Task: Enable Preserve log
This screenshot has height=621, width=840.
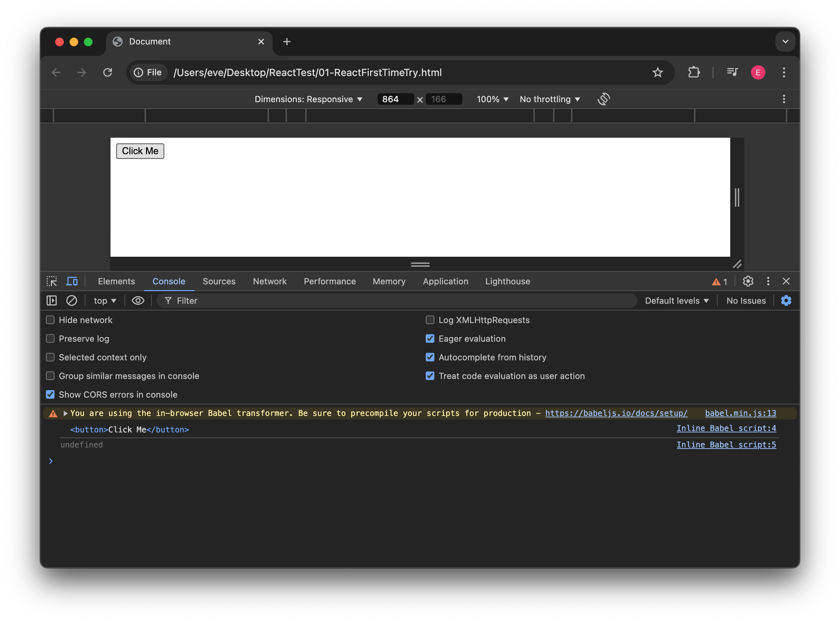Action: (50, 338)
